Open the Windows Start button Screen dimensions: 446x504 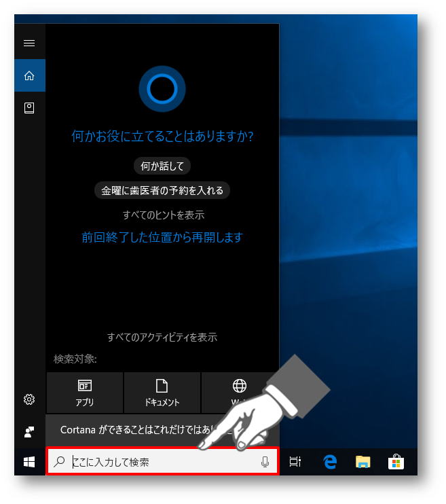point(29,462)
